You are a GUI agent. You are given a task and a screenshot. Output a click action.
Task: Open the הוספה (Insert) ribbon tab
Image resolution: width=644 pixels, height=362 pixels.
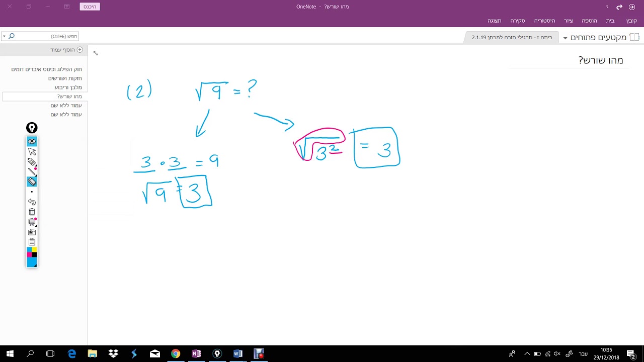click(x=589, y=21)
